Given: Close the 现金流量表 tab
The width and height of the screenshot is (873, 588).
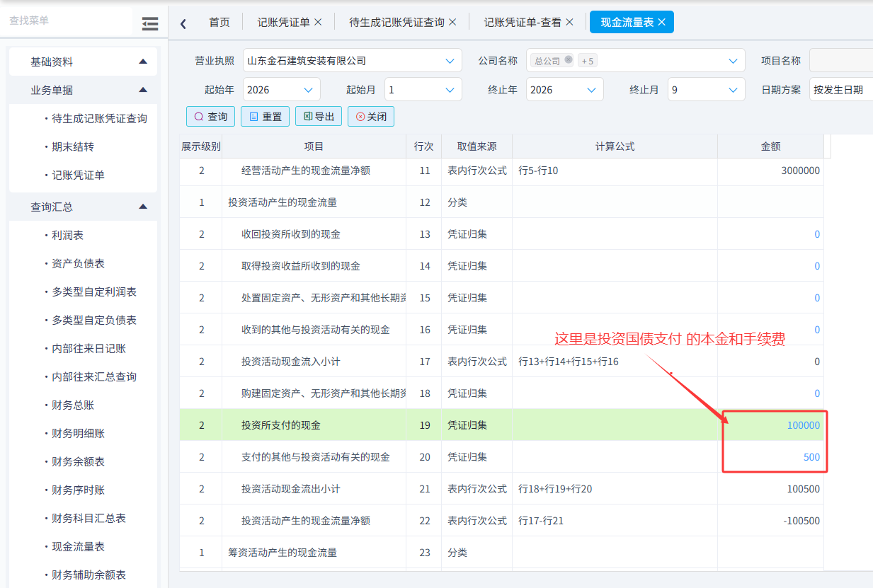Looking at the screenshot, I should click(x=661, y=22).
